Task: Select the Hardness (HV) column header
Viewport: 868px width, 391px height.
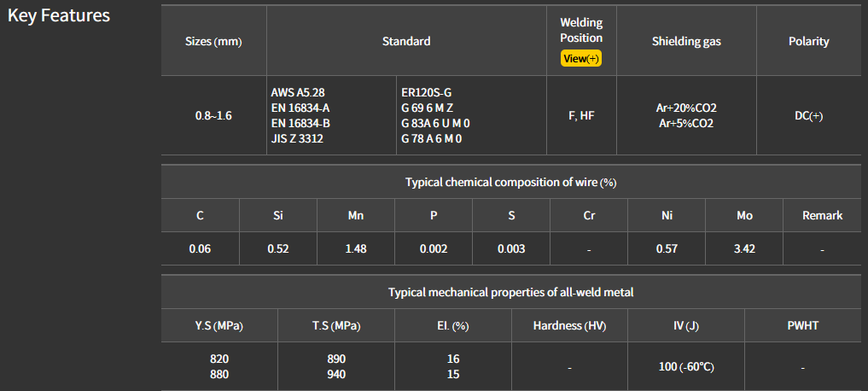Action: click(569, 325)
